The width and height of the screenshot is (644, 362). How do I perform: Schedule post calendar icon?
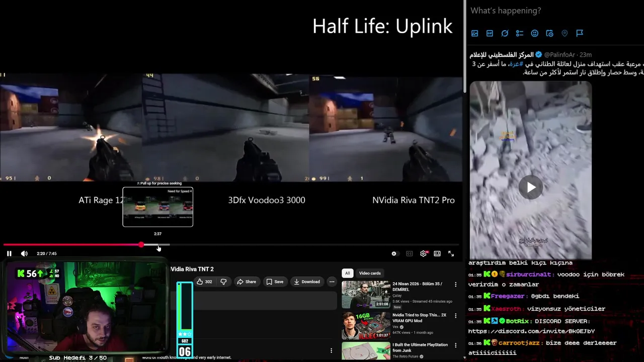549,33
